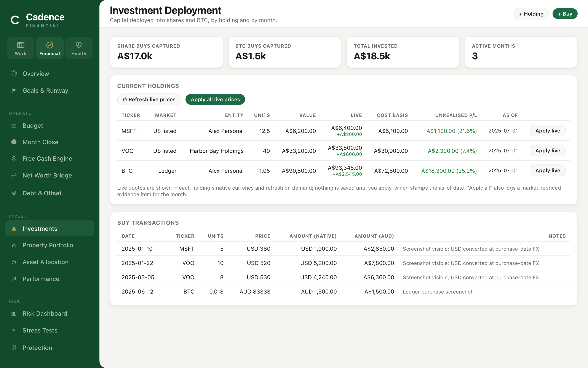
Task: Click the Budget list icon
Action: [x=14, y=126]
